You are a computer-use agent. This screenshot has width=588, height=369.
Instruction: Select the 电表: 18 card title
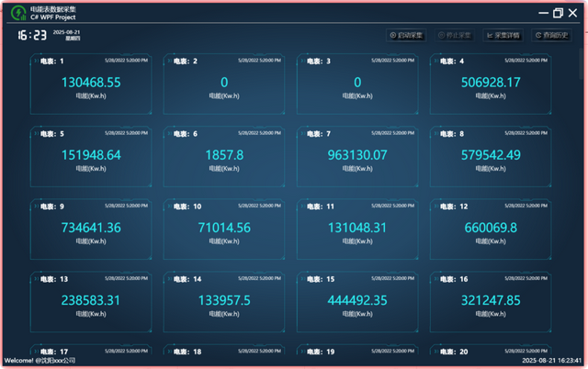[187, 352]
